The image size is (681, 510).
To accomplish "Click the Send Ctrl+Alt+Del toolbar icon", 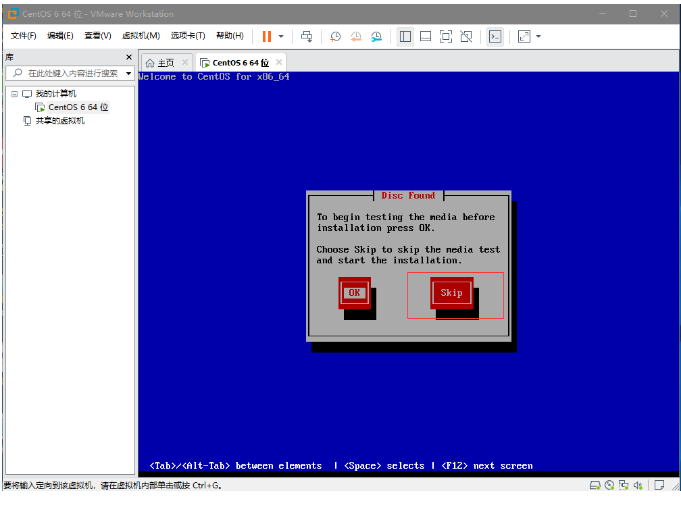I will pos(307,36).
